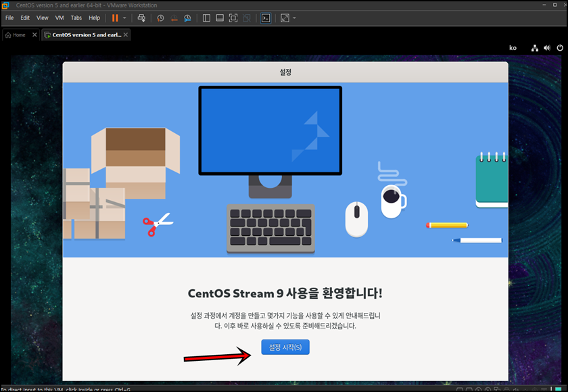Open the Help menu
The image size is (568, 392).
coord(94,18)
